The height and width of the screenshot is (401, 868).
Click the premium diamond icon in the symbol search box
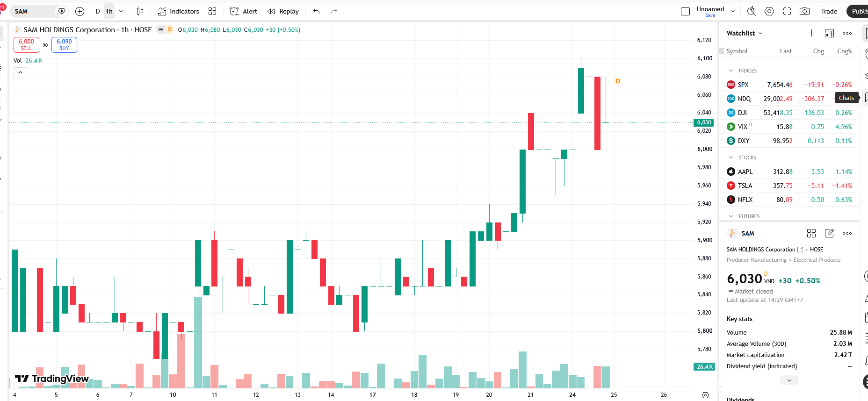61,11
